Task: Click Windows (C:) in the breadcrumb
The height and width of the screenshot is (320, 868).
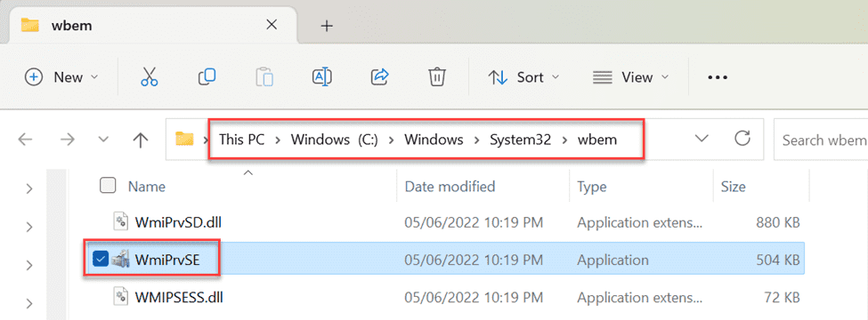Action: [335, 140]
